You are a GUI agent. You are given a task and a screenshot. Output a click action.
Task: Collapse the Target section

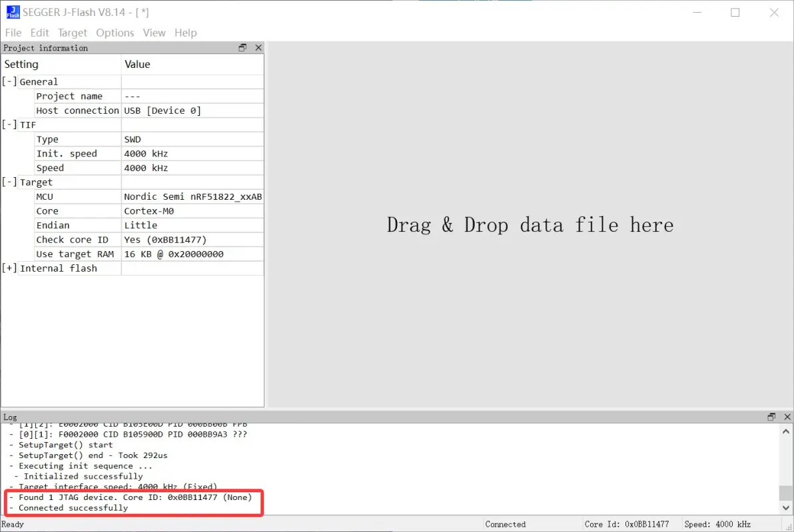point(9,182)
